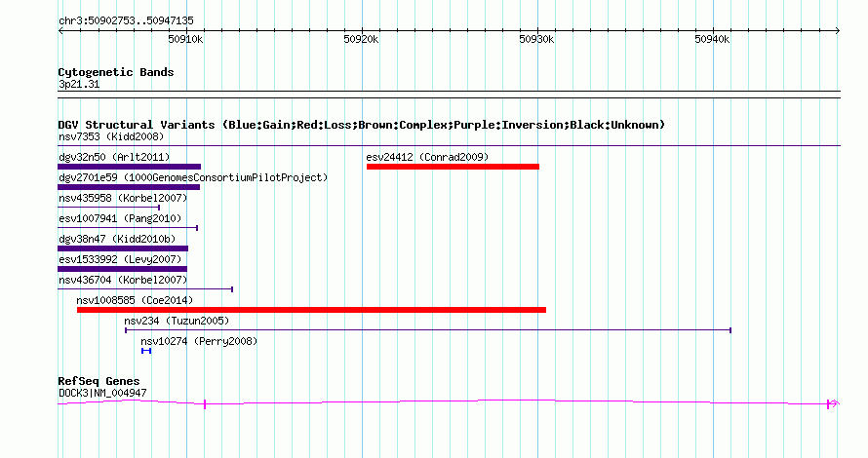This screenshot has height=458, width=868.
Task: Open the esv24412 (Conrad2009) label
Action: [x=427, y=157]
